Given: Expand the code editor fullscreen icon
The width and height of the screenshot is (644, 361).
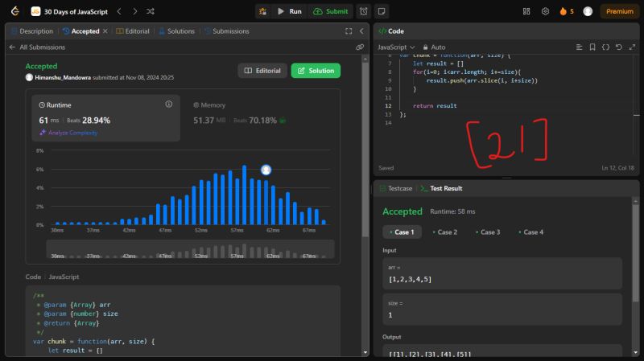Looking at the screenshot, I should click(632, 47).
